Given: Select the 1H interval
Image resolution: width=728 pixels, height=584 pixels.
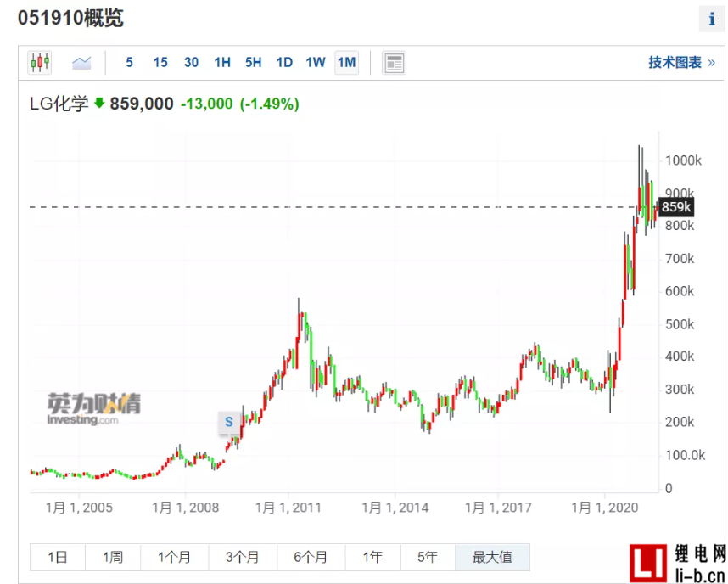Looking at the screenshot, I should tap(222, 62).
